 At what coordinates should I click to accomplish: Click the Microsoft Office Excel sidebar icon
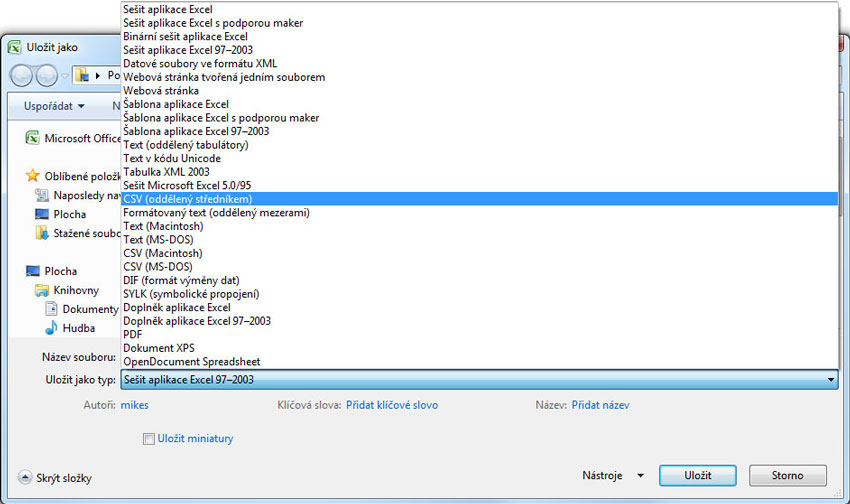point(32,138)
